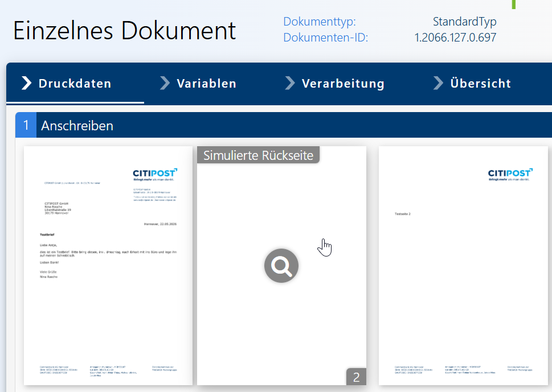Click the Dokumenten-ID label
The width and height of the screenshot is (552, 392).
point(326,38)
